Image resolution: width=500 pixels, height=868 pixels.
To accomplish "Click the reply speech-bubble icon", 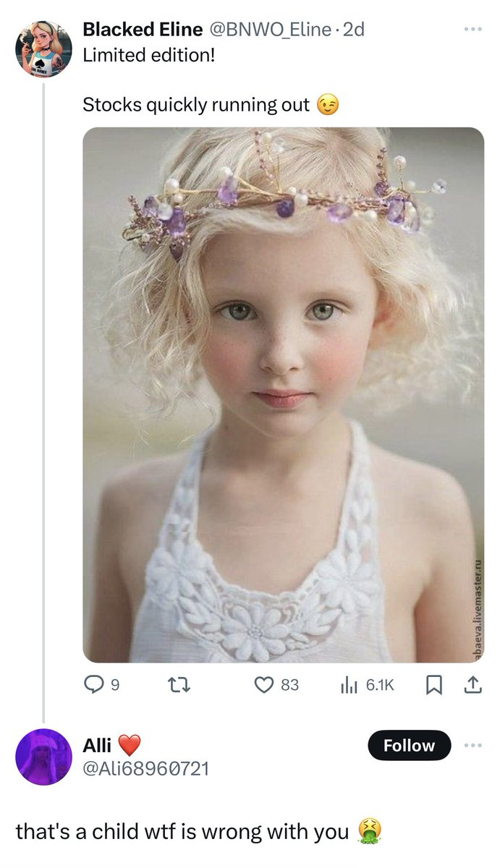I will [93, 684].
